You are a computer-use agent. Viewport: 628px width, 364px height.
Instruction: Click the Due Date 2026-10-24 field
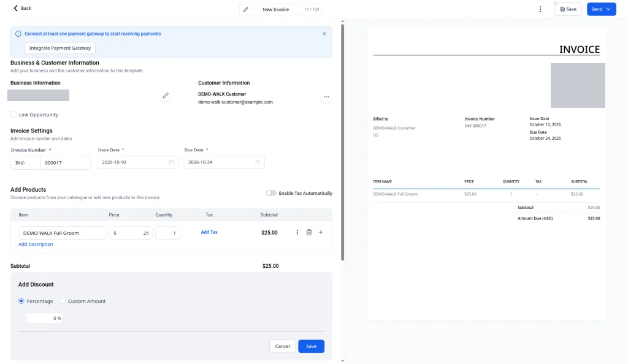tap(224, 162)
